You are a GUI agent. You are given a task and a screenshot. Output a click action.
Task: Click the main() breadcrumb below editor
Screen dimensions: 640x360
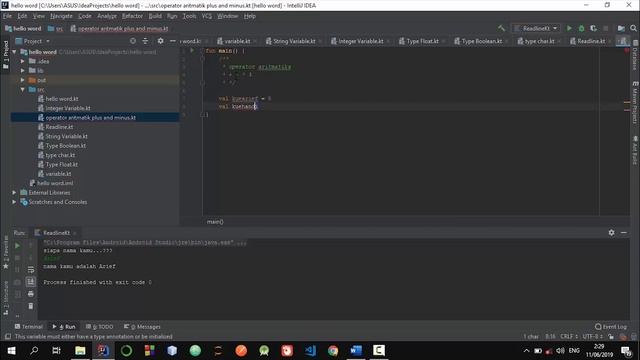point(215,222)
